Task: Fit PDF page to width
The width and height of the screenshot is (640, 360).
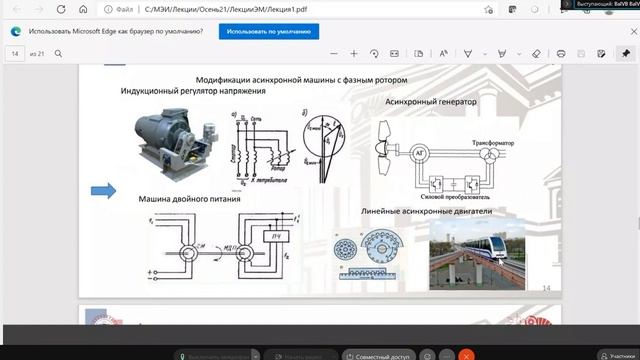Action: tap(394, 53)
